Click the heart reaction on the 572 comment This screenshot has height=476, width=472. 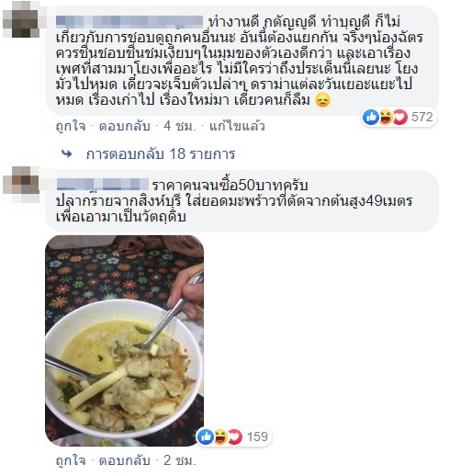[x=400, y=117]
